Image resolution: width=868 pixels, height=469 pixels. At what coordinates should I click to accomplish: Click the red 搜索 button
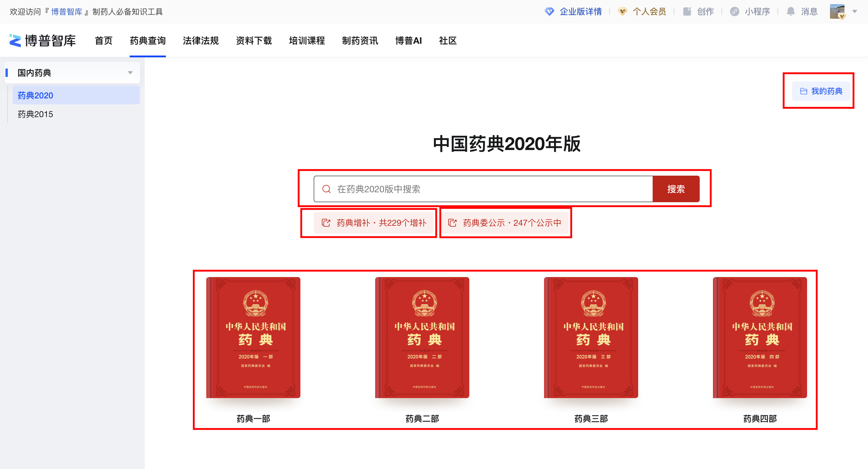[x=676, y=189]
